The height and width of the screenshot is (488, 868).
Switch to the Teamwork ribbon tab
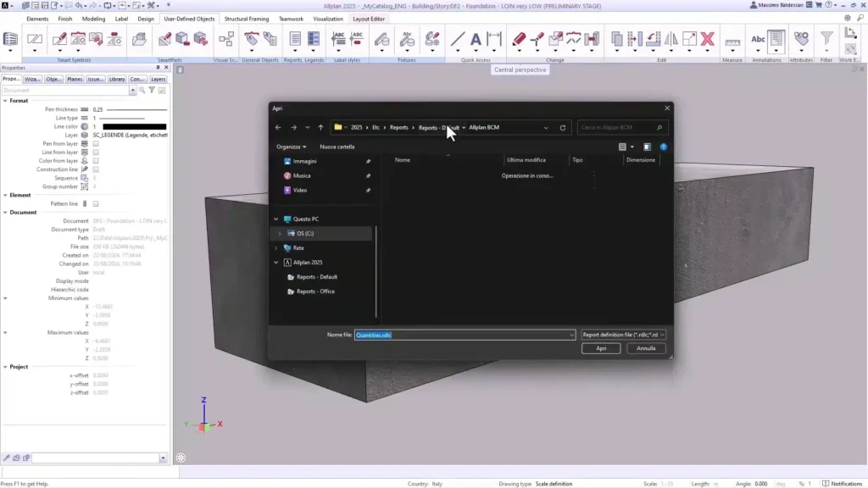[292, 18]
